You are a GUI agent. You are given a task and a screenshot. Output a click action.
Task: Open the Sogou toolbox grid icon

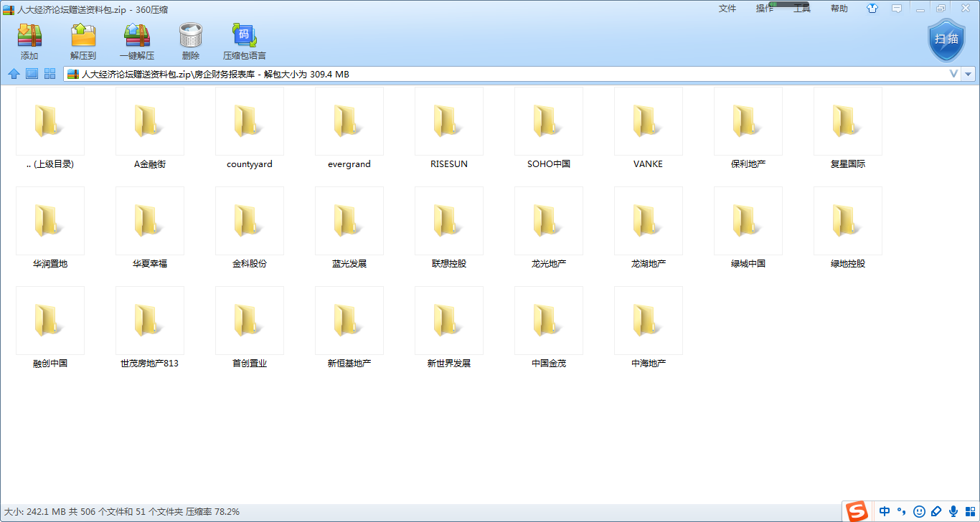click(970, 511)
